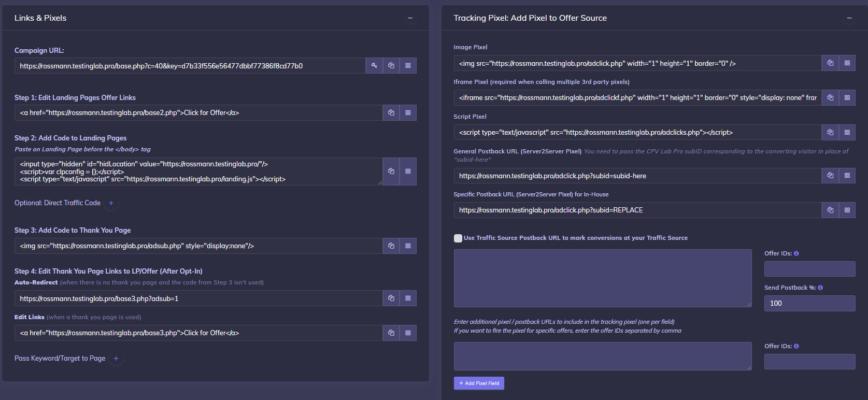Open the QR grid icon for Campaign URL
The image size is (868, 400).
408,66
